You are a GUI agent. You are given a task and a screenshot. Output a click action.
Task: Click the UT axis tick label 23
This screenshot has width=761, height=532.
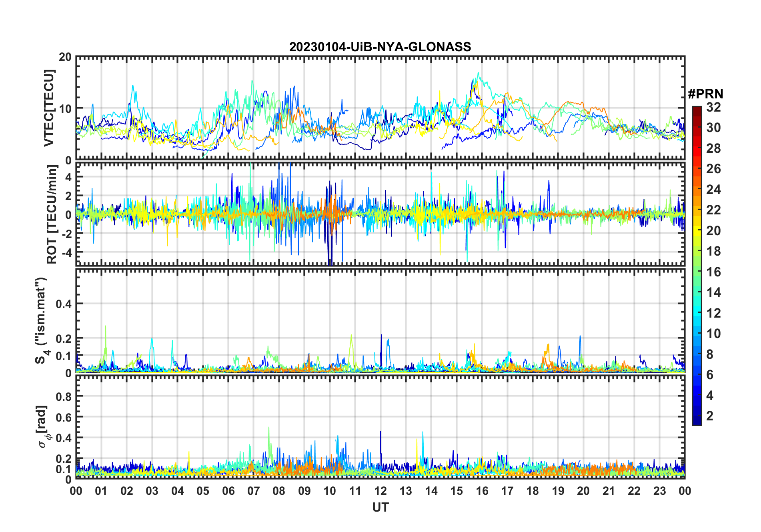659,491
